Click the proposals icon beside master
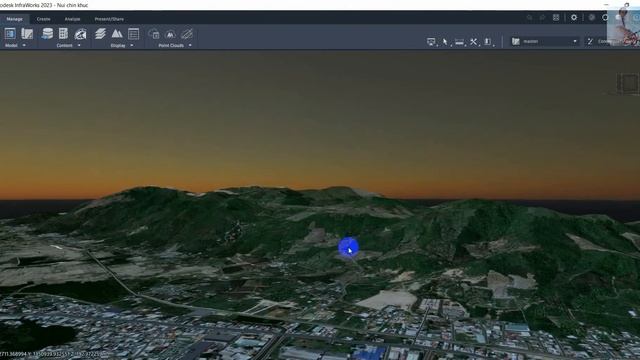This screenshot has width=640, height=360. (x=516, y=41)
